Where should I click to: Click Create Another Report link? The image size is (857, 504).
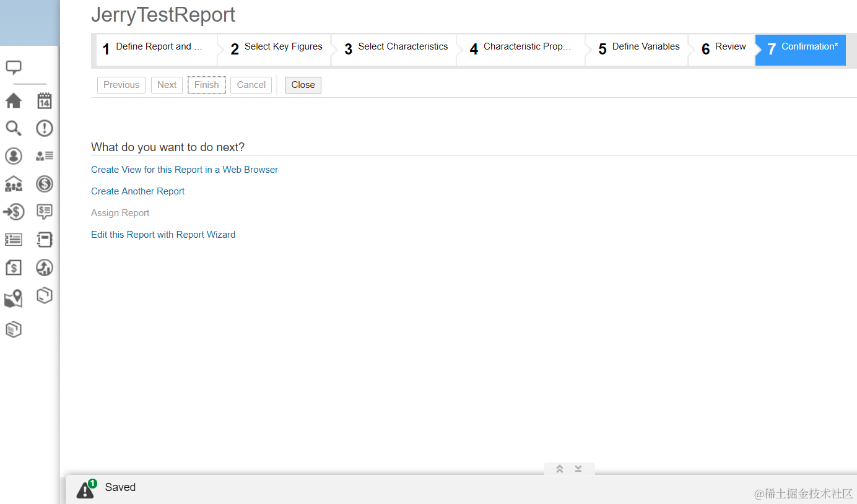point(137,191)
